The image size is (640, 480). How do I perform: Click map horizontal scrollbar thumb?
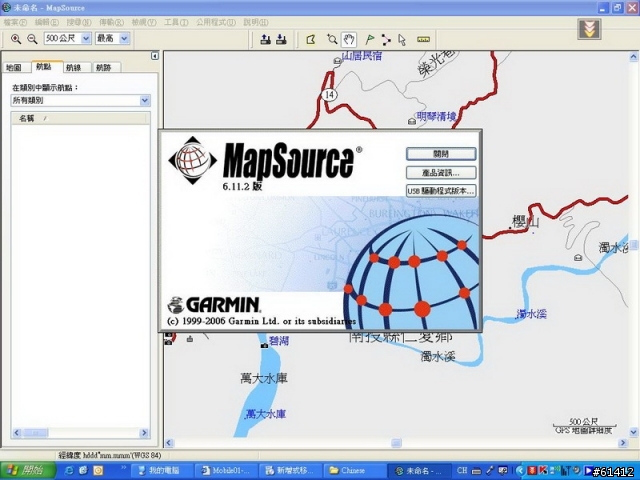point(396,442)
